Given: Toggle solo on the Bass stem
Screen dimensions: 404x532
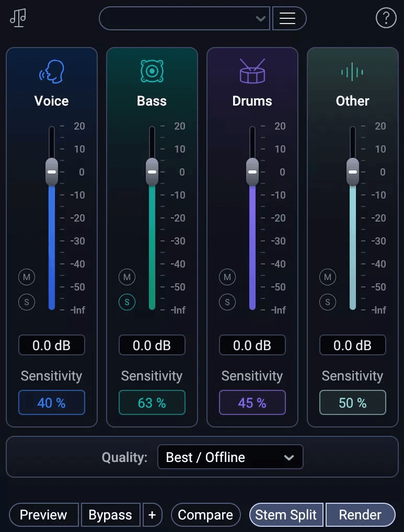Looking at the screenshot, I should coord(127,302).
